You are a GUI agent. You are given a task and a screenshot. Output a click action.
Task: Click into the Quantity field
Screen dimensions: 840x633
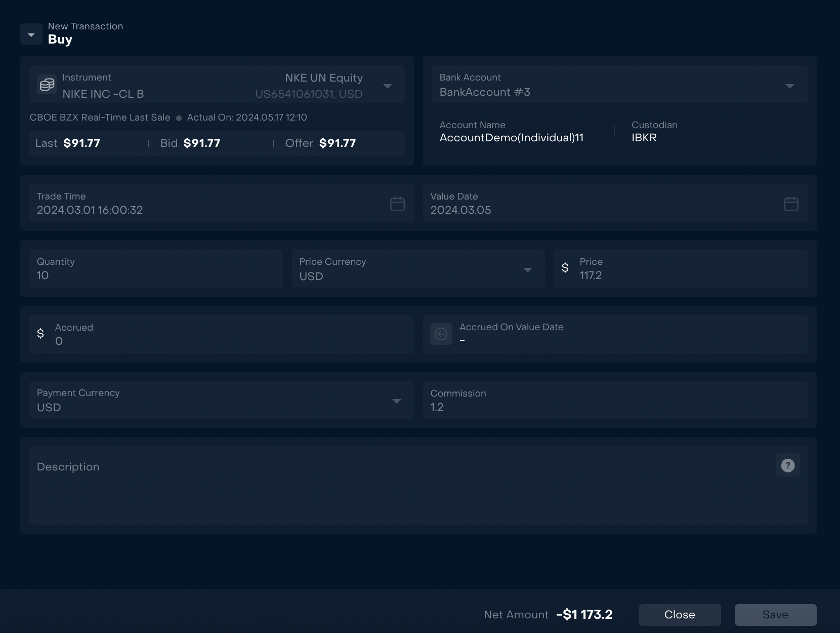(x=156, y=275)
